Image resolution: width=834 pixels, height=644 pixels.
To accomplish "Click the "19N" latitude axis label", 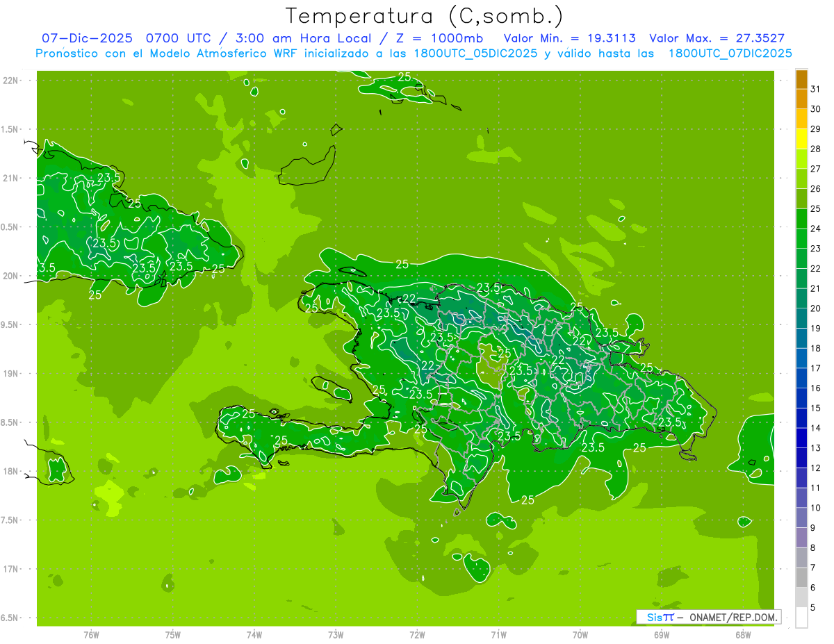I will click(x=10, y=374).
